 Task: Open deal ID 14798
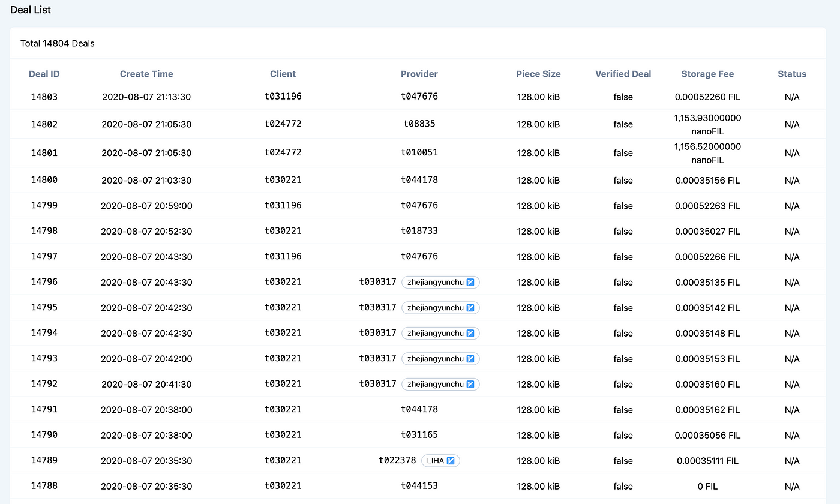coord(44,231)
